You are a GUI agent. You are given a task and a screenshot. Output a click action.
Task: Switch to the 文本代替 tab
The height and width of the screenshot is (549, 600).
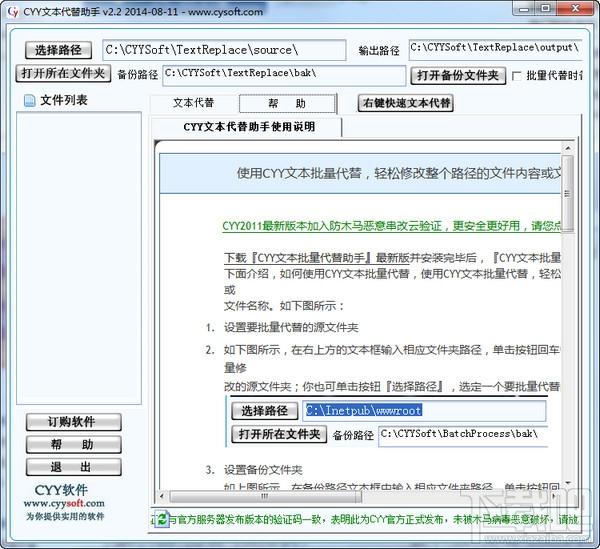tap(193, 103)
